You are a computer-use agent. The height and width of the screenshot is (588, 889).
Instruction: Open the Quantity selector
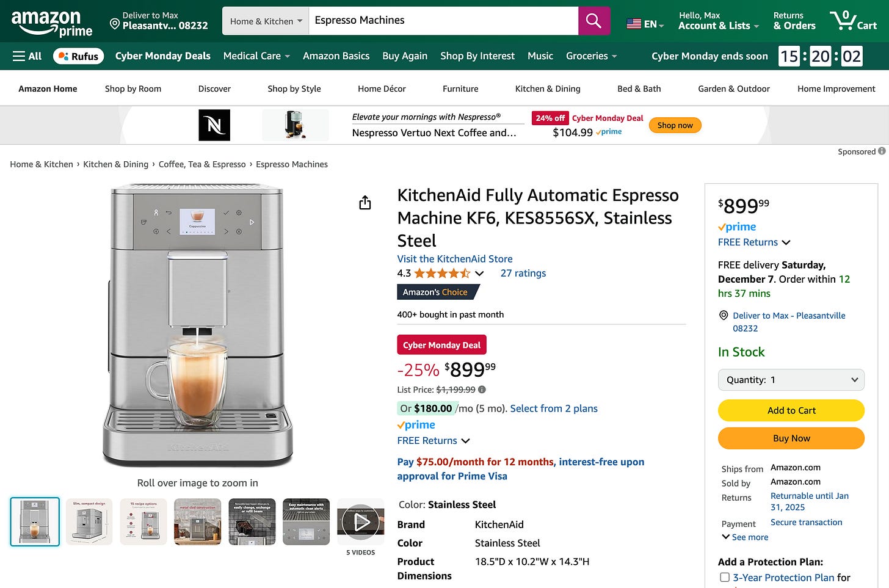tap(791, 379)
